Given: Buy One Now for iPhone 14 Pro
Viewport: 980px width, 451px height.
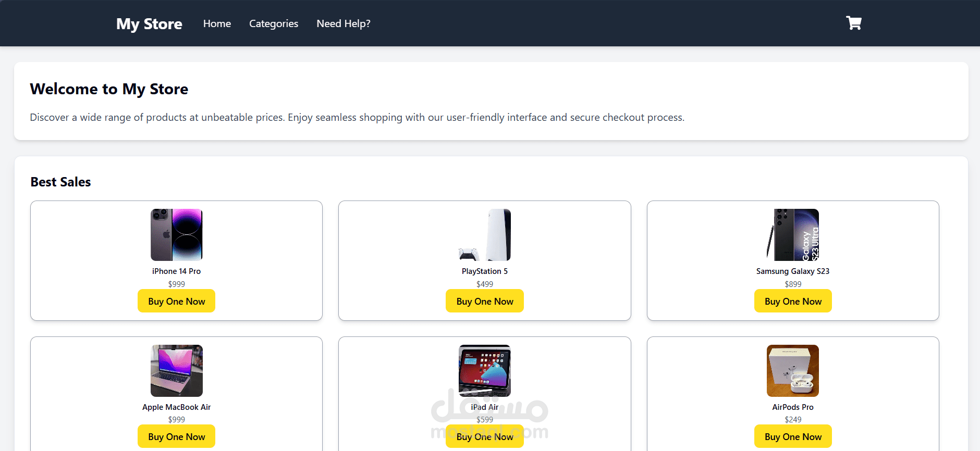Looking at the screenshot, I should [176, 301].
